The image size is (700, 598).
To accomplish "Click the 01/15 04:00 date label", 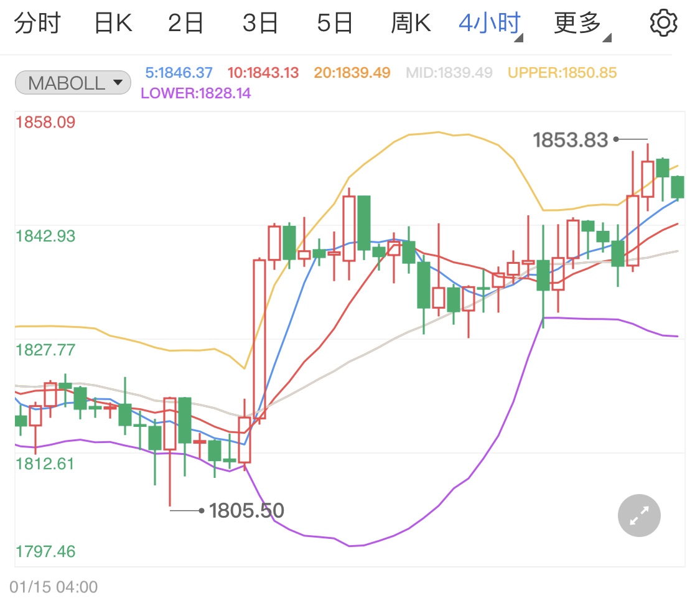I will click(54, 587).
